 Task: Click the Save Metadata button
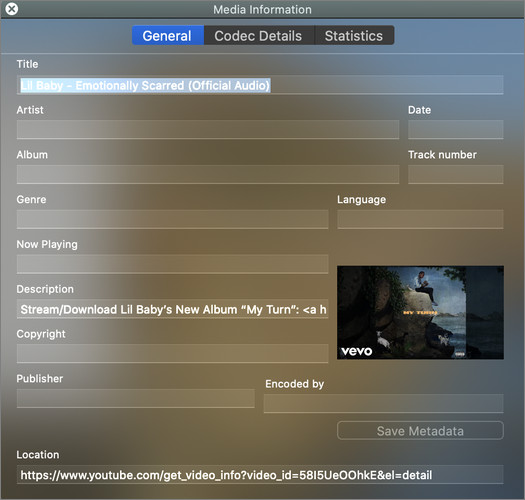coord(420,431)
